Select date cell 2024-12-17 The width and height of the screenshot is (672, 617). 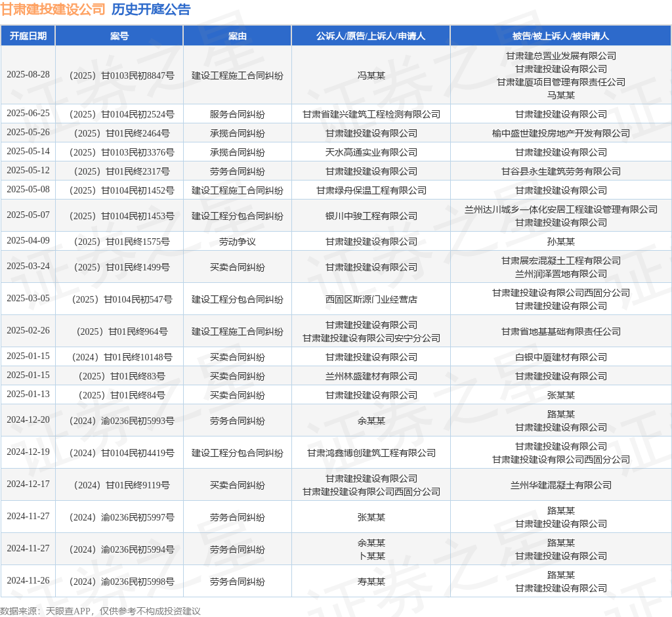[28, 484]
